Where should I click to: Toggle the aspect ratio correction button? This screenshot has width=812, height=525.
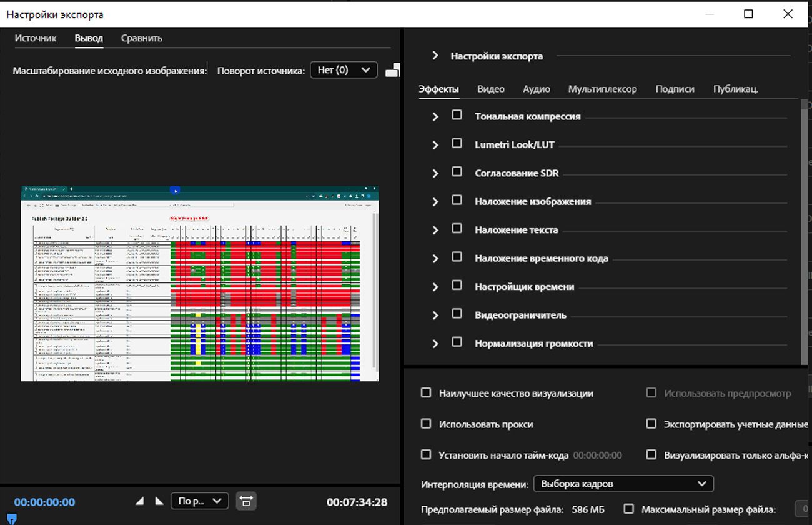246,501
